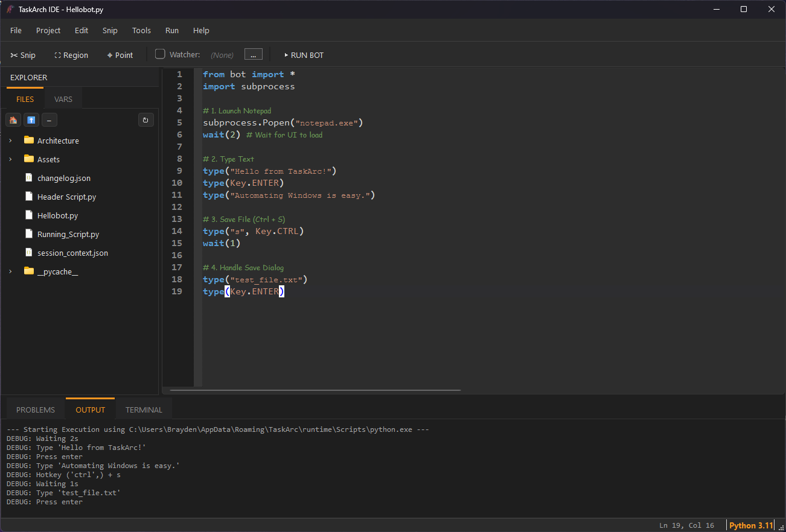Image resolution: width=786 pixels, height=532 pixels.
Task: Open Running_Script.py file name
Action: tap(68, 234)
